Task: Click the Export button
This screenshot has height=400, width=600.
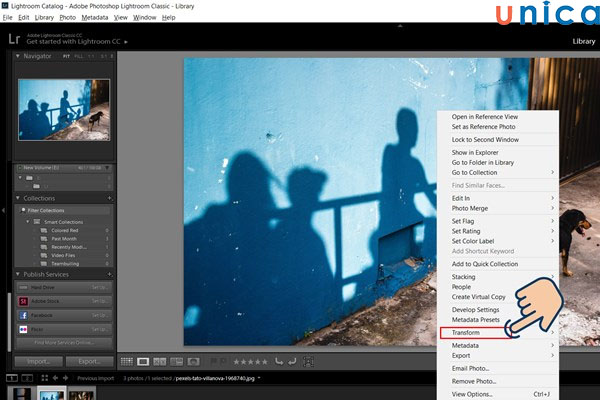Action: (x=88, y=361)
